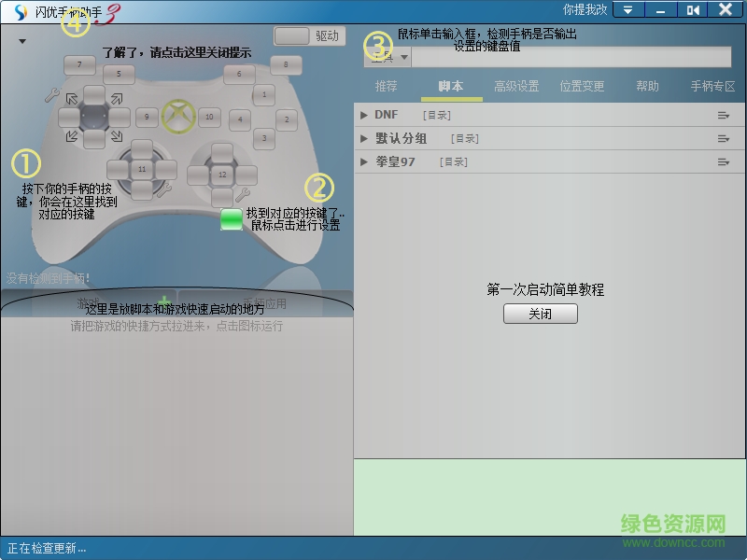
Task: Collapse the gamepad panel using the small triangle arrow
Action: (x=21, y=41)
